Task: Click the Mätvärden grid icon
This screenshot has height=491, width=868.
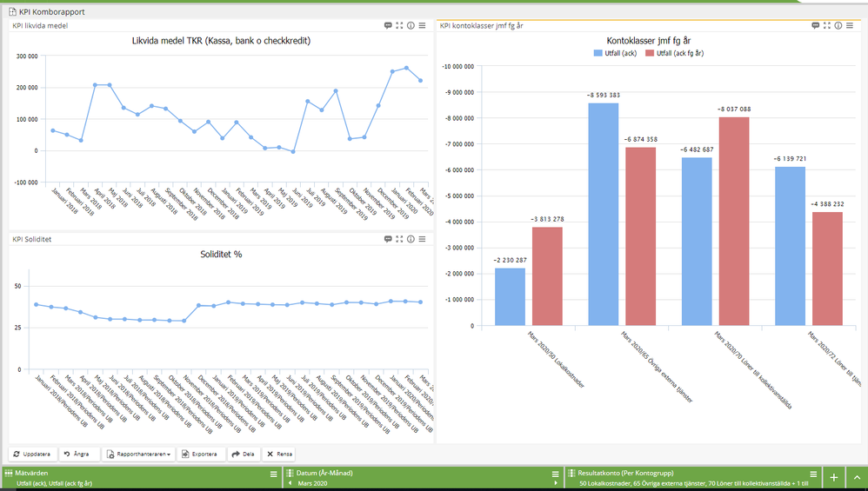Action: pos(9,474)
